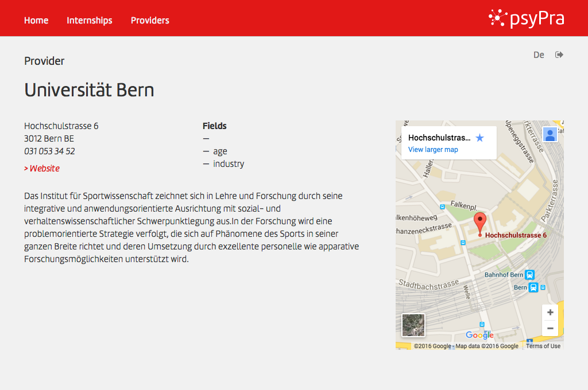588x390 pixels.
Task: Open map Terms of Use
Action: coord(543,346)
